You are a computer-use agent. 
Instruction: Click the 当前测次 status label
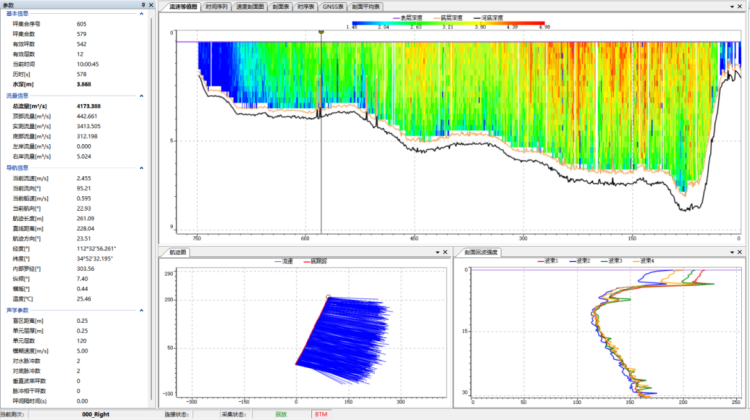coord(12,414)
